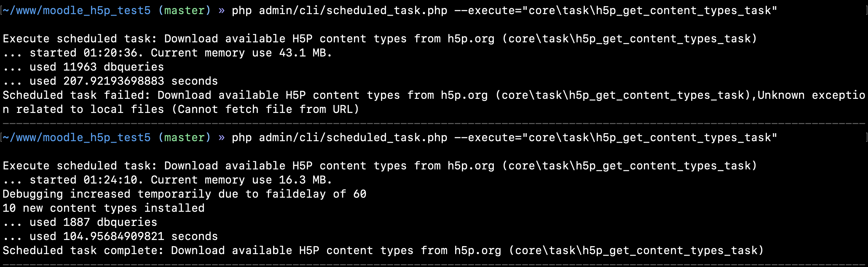The image size is (868, 267).
Task: Click the second prompt's (master) branch label
Action: point(184,137)
